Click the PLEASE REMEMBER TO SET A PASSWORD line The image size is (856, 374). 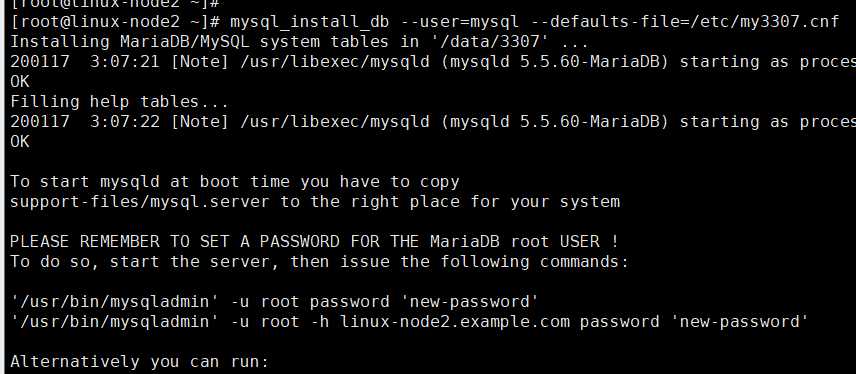(x=314, y=241)
